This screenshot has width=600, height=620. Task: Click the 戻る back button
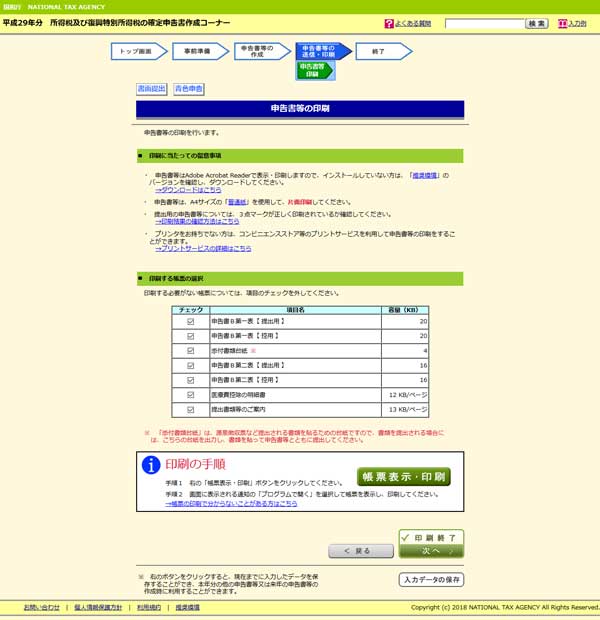361,551
